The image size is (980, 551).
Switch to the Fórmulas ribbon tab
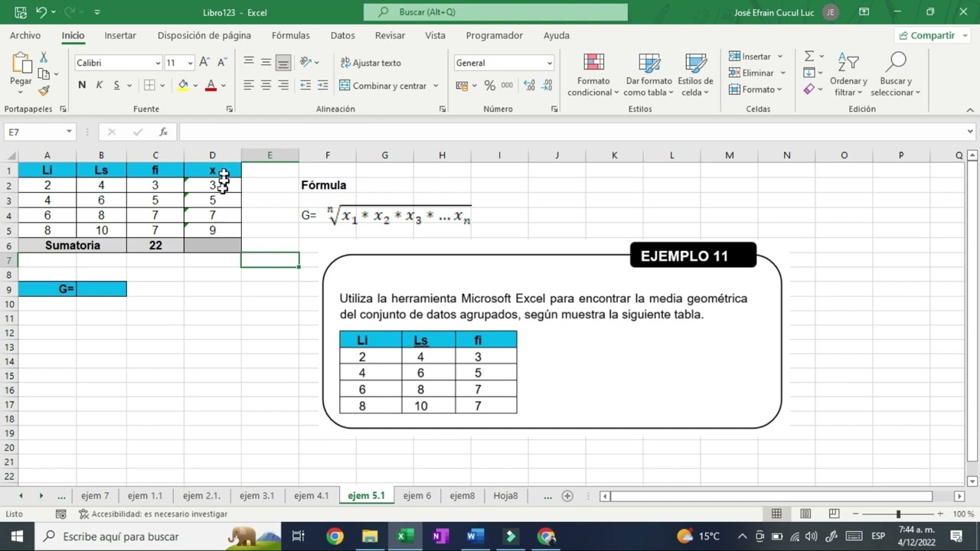pos(290,35)
